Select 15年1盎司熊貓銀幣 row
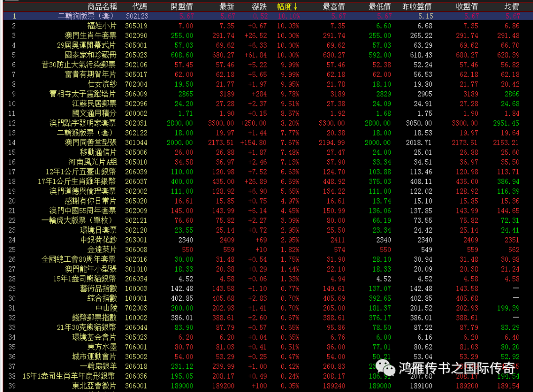533x392 pixels. (x=268, y=279)
